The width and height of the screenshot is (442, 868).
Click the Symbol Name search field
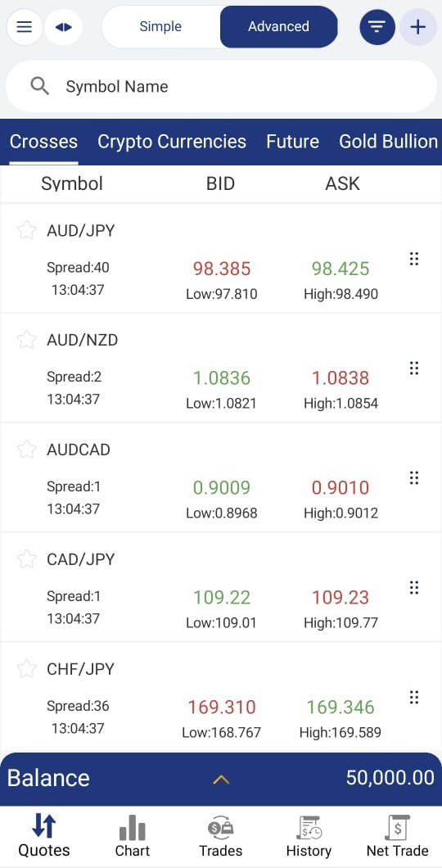221,87
